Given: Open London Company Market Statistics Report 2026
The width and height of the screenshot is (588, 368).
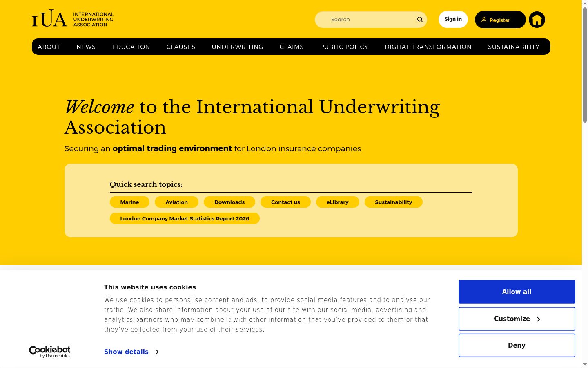Looking at the screenshot, I should pyautogui.click(x=185, y=218).
